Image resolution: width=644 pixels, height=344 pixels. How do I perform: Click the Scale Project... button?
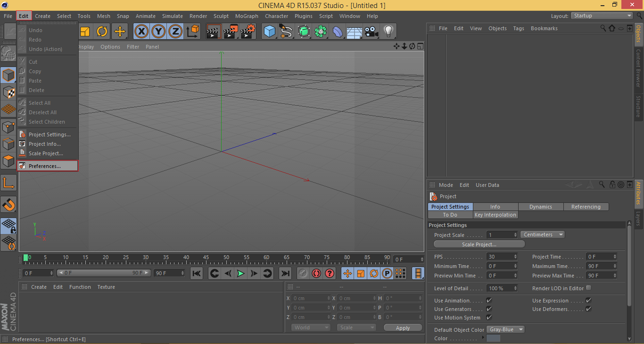[x=479, y=244]
